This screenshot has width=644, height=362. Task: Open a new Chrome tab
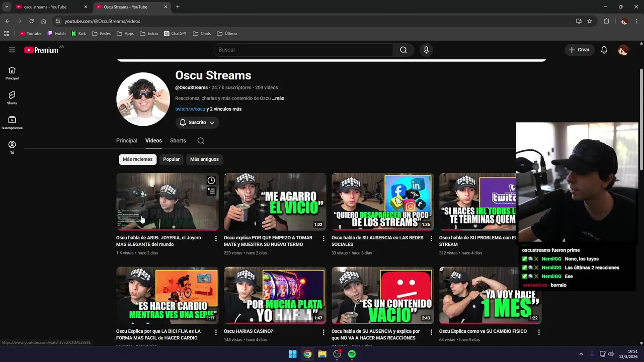[178, 7]
